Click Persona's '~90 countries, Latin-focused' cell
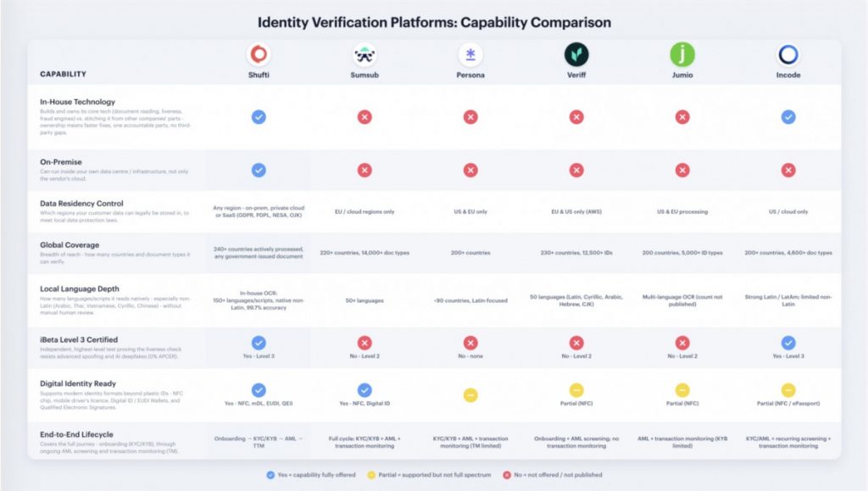The image size is (868, 491). point(470,300)
